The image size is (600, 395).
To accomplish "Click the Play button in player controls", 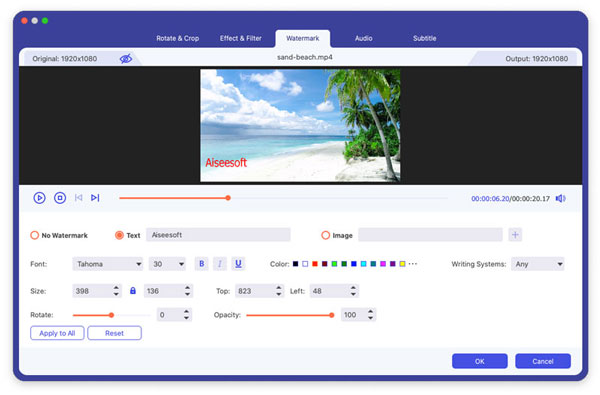I will coord(39,198).
